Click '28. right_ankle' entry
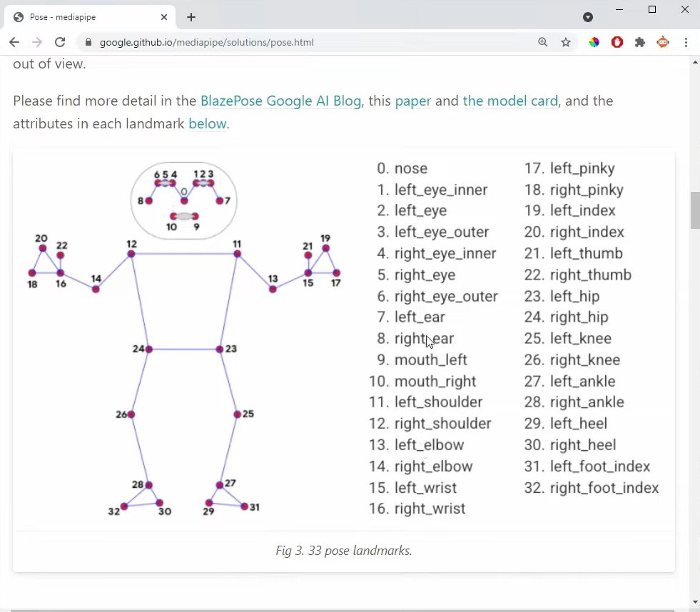Screen dimensions: 700x612 [574, 402]
